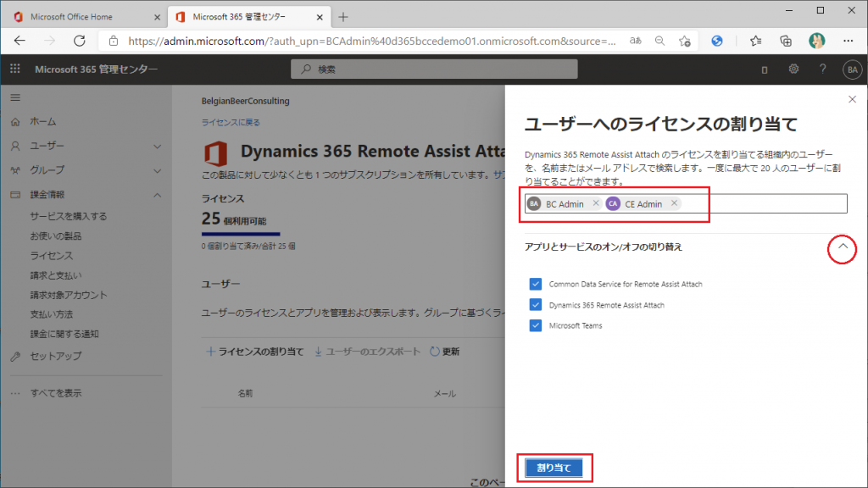Click the settings gear in header
Viewport: 868px width, 488px height.
tap(793, 69)
